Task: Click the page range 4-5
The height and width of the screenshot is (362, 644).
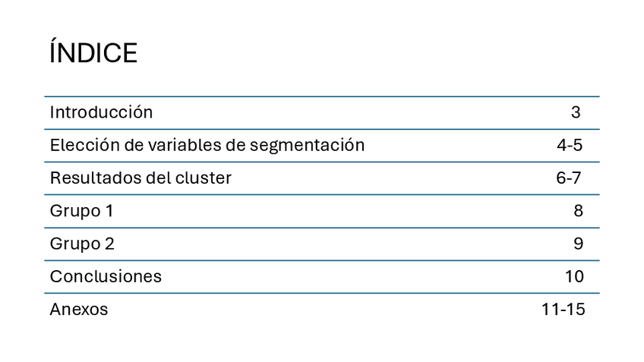Action: (570, 145)
